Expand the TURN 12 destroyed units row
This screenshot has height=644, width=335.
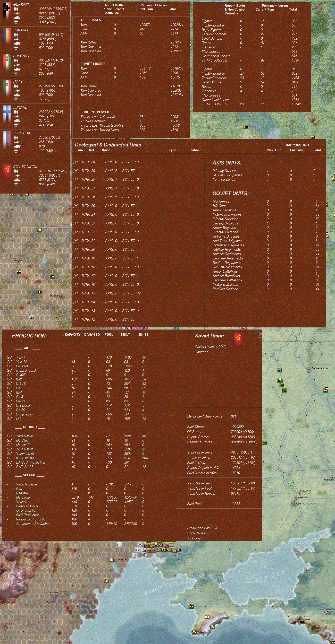[76, 320]
